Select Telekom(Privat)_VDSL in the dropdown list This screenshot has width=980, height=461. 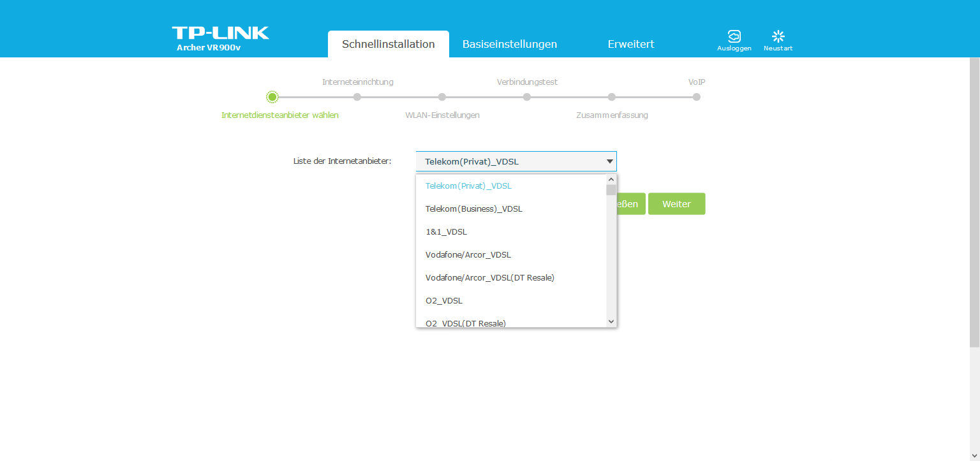[x=511, y=186]
